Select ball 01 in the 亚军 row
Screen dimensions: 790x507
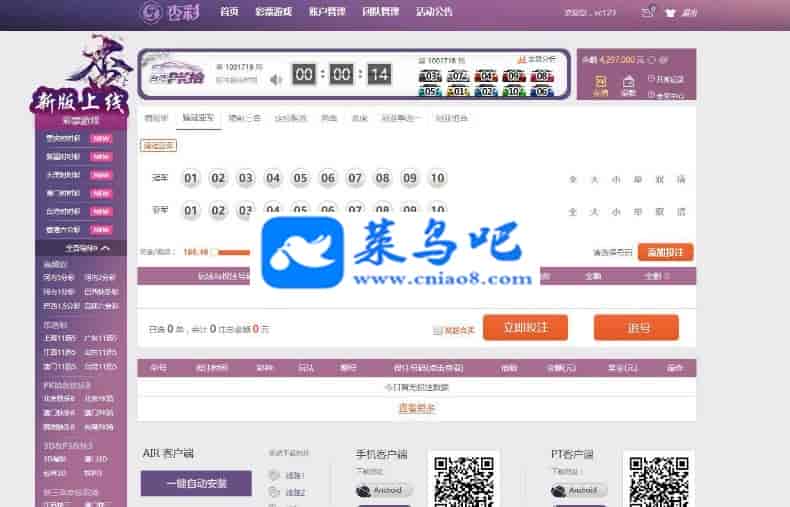[190, 210]
